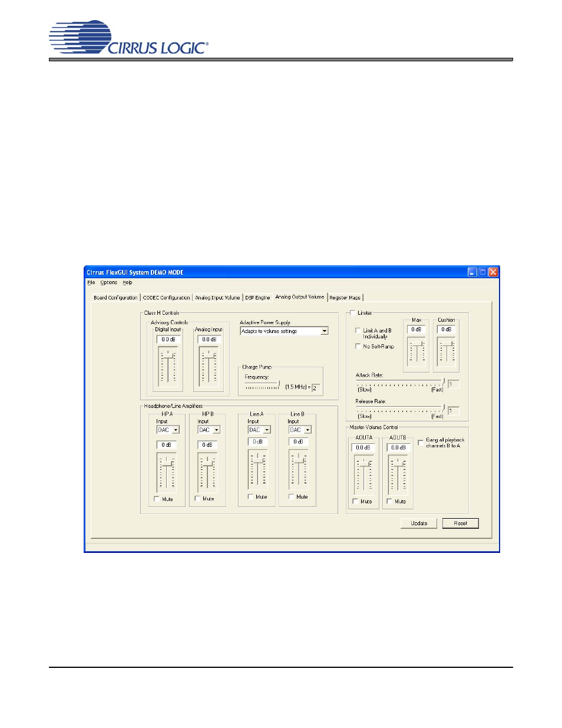Open the Register Maps tab
The width and height of the screenshot is (562, 728).
345,298
